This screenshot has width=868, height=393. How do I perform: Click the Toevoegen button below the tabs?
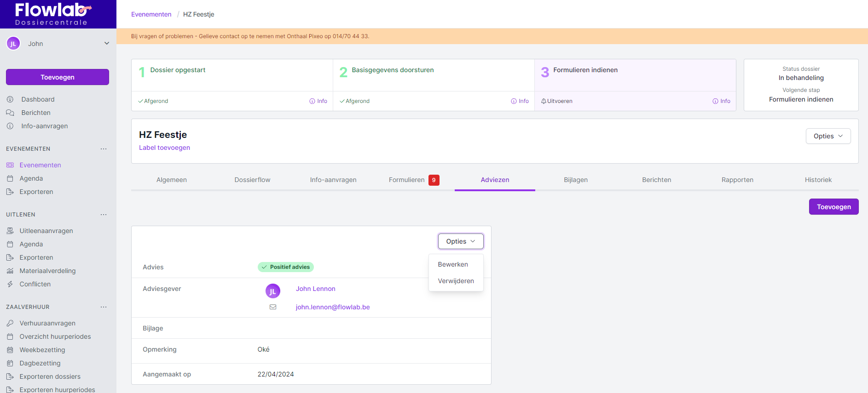coord(833,207)
